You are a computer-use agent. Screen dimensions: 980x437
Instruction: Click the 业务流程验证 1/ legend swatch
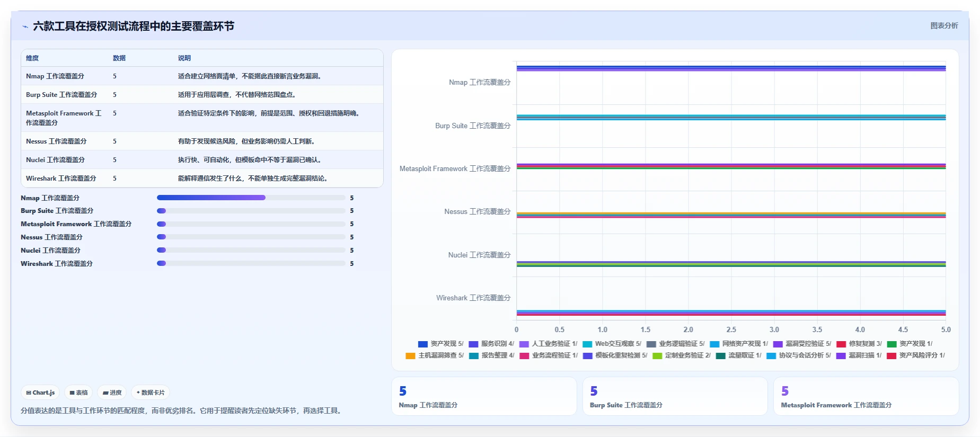(x=524, y=356)
